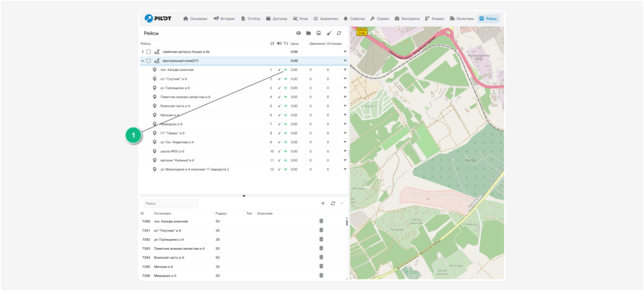The width and height of the screenshot is (644, 291).
Task: Click the bus icon in Рейсы toolbar
Action: (x=319, y=33)
